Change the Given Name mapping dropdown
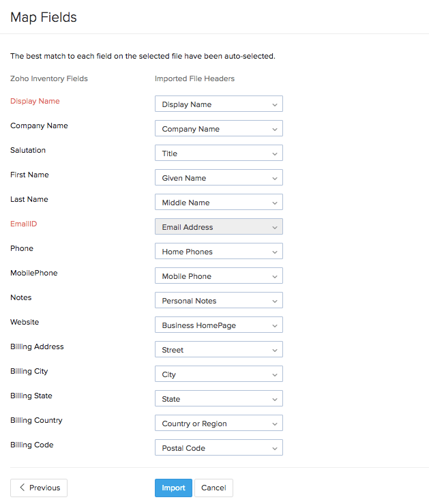Image resolution: width=429 pixels, height=504 pixels. (218, 178)
